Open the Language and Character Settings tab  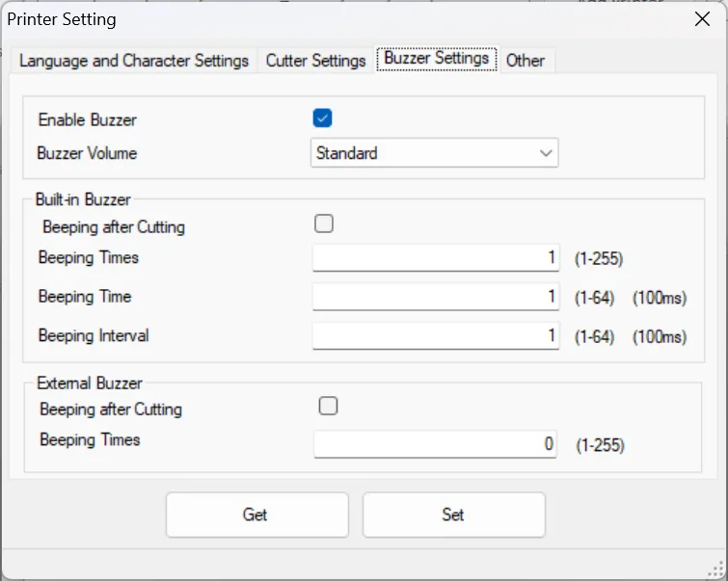pyautogui.click(x=134, y=61)
